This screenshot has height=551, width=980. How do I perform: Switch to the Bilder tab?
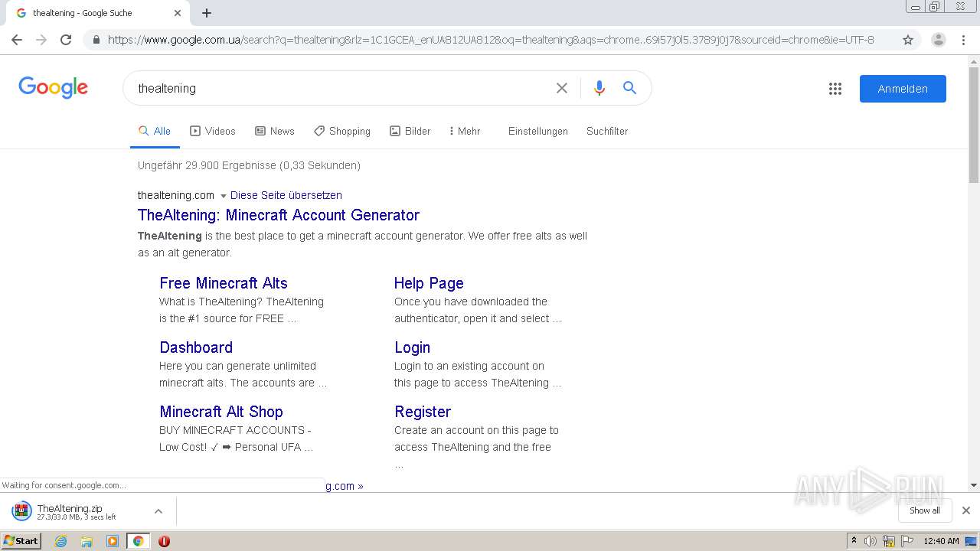410,131
